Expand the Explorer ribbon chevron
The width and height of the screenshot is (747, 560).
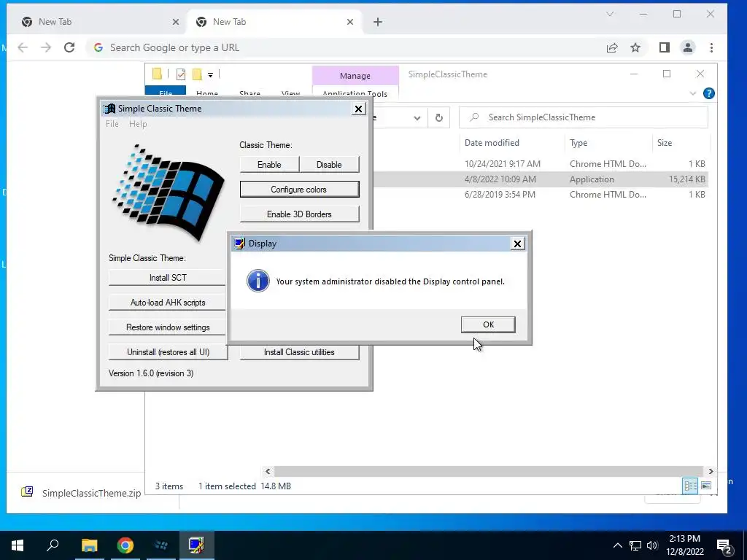693,93
